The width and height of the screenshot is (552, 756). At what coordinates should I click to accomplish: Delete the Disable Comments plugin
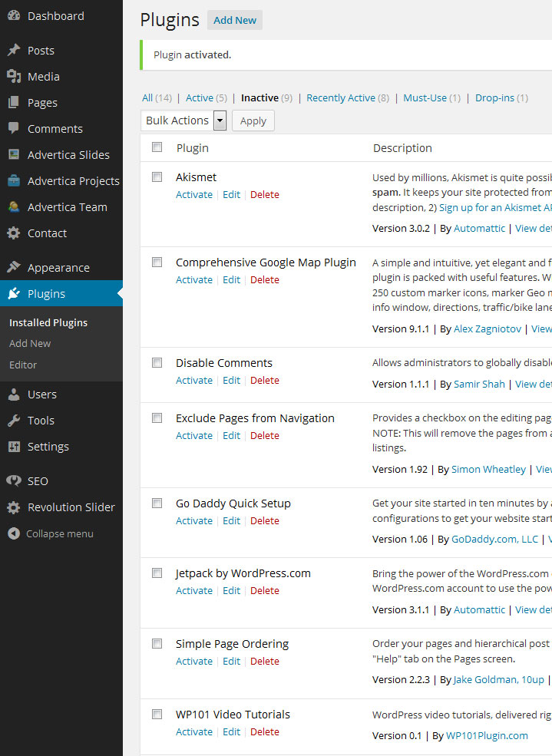click(265, 381)
